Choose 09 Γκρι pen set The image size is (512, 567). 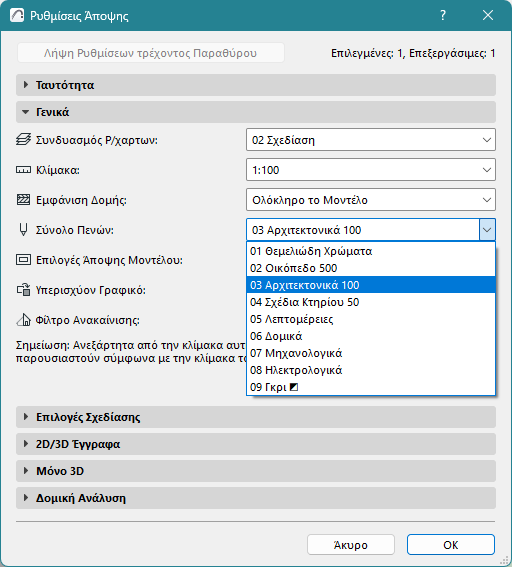pyautogui.click(x=371, y=387)
